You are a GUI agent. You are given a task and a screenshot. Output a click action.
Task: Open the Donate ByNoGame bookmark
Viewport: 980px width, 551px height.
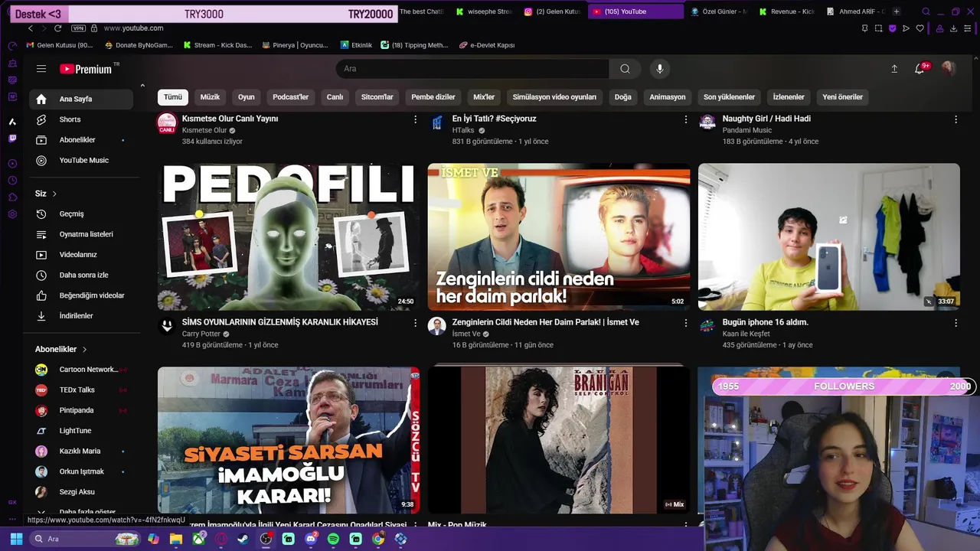[139, 45]
